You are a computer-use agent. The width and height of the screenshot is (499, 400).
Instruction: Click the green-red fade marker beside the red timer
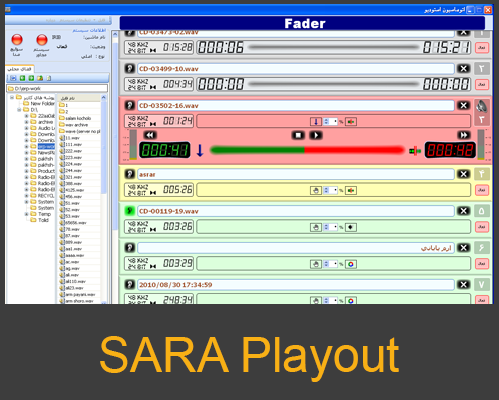click(415, 151)
